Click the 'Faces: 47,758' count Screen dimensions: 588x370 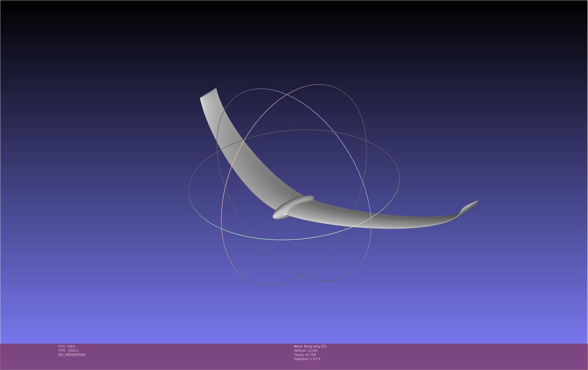305,355
